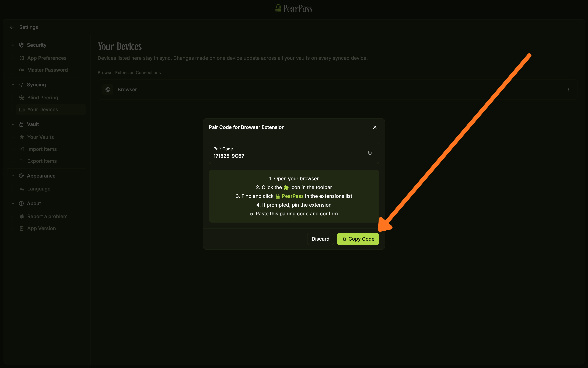Click the Vault section label
The width and height of the screenshot is (588, 368).
coord(33,124)
